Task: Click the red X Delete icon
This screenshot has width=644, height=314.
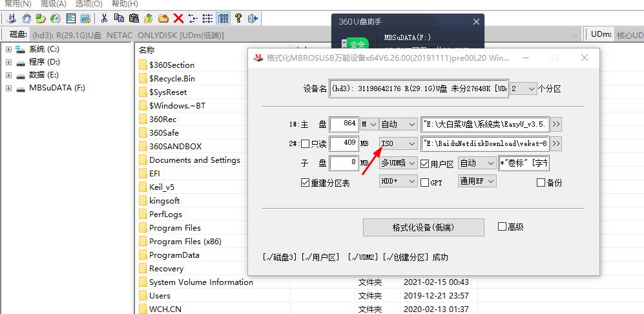Action: pyautogui.click(x=178, y=18)
